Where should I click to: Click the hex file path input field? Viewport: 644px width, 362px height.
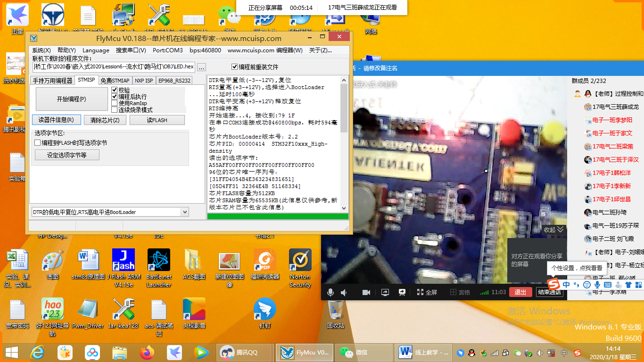(114, 67)
